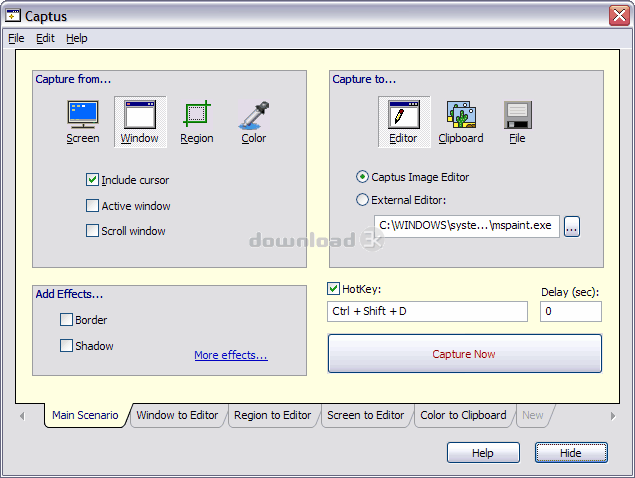The width and height of the screenshot is (635, 478).
Task: Open the More effects link
Action: (x=231, y=355)
